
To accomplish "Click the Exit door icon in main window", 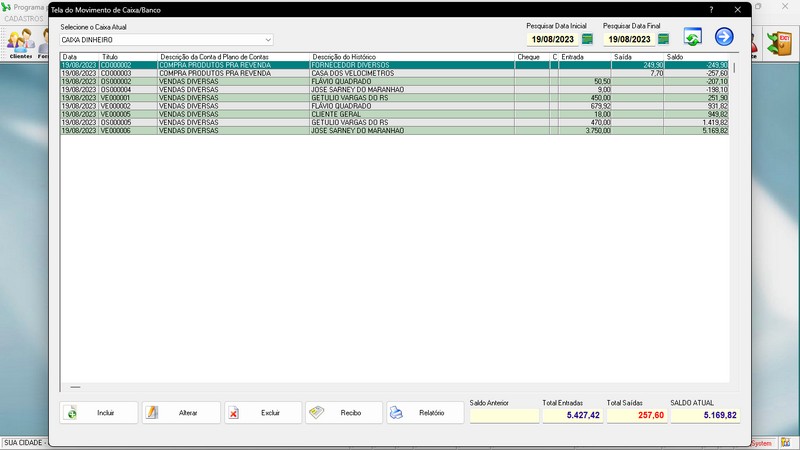I will (x=780, y=43).
